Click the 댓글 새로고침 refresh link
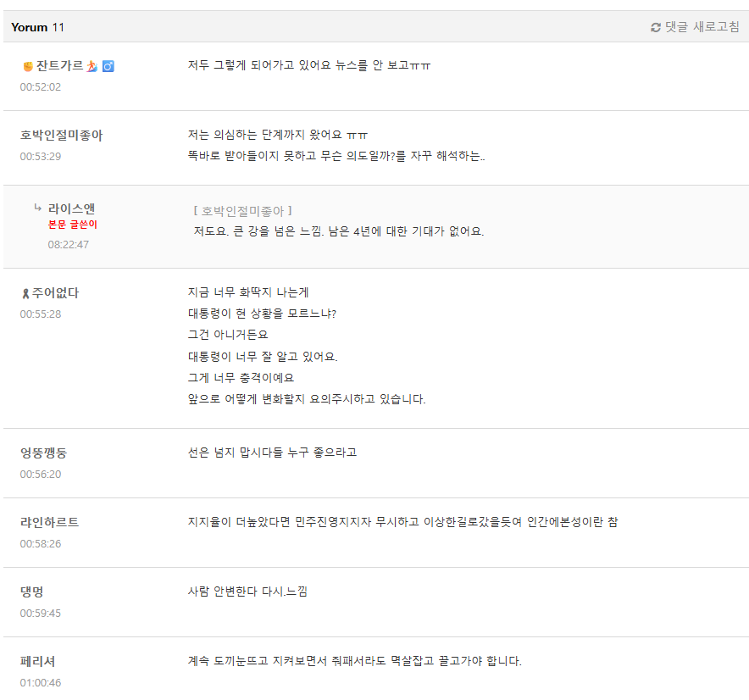Screen dimensions: 749x700 coord(695,27)
